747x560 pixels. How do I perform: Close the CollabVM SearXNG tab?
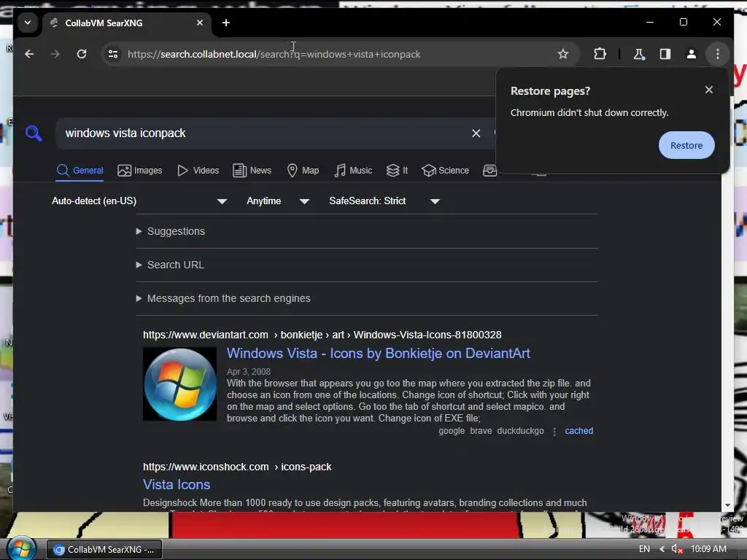pos(200,23)
